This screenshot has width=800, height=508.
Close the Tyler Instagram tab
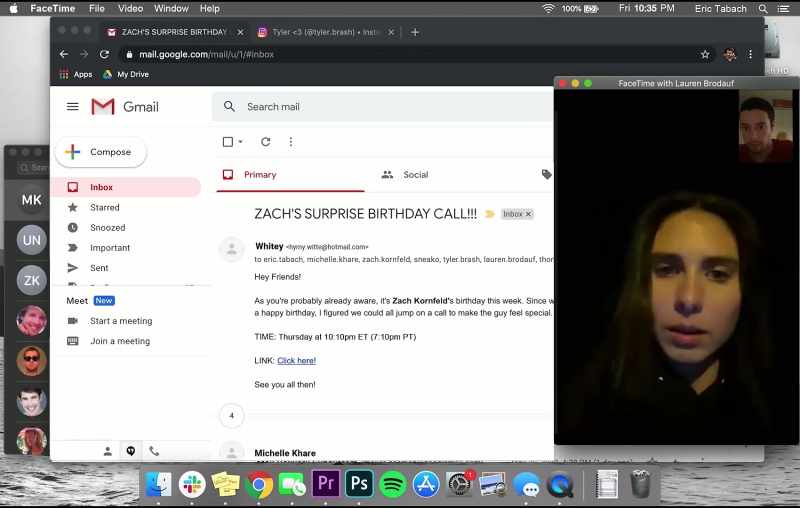[391, 32]
